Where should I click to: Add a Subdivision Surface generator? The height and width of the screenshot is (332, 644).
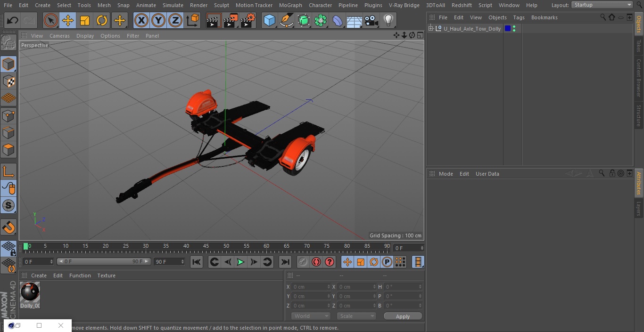click(x=304, y=20)
